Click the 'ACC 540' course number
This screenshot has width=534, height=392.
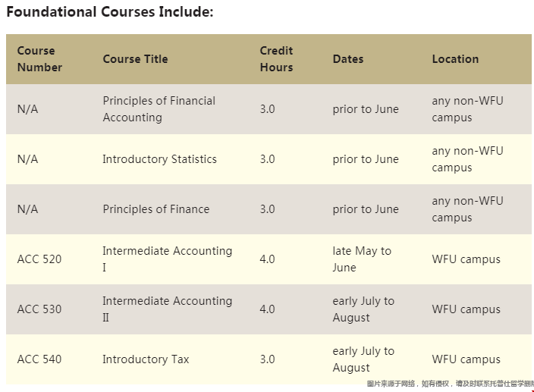click(x=39, y=359)
